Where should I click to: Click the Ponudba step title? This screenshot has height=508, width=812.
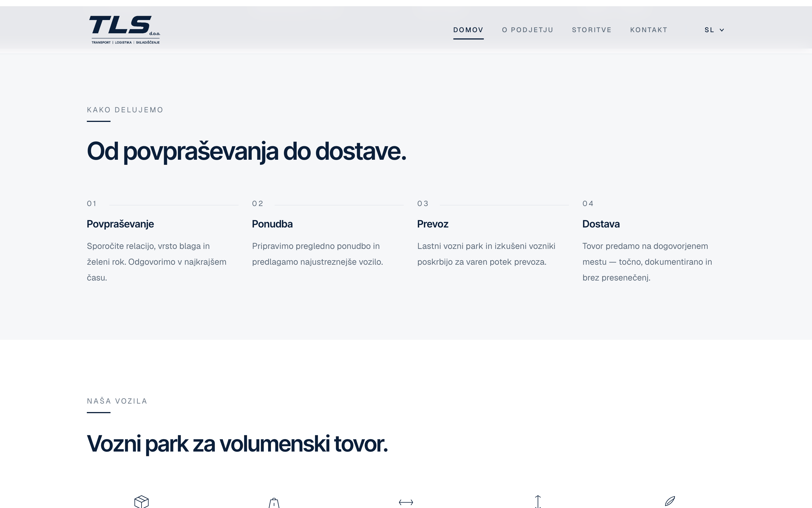tap(272, 224)
